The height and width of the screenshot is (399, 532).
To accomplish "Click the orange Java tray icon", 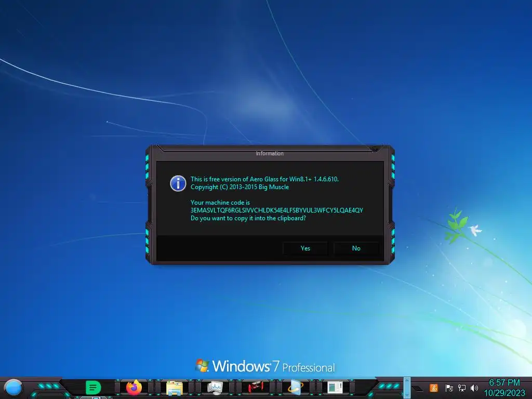I will point(433,388).
